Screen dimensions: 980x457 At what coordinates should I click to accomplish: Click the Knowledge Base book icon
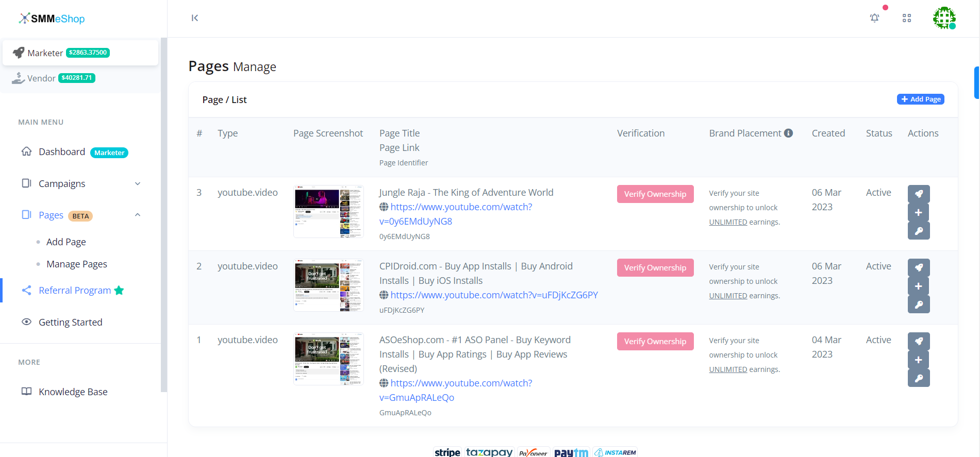click(26, 392)
